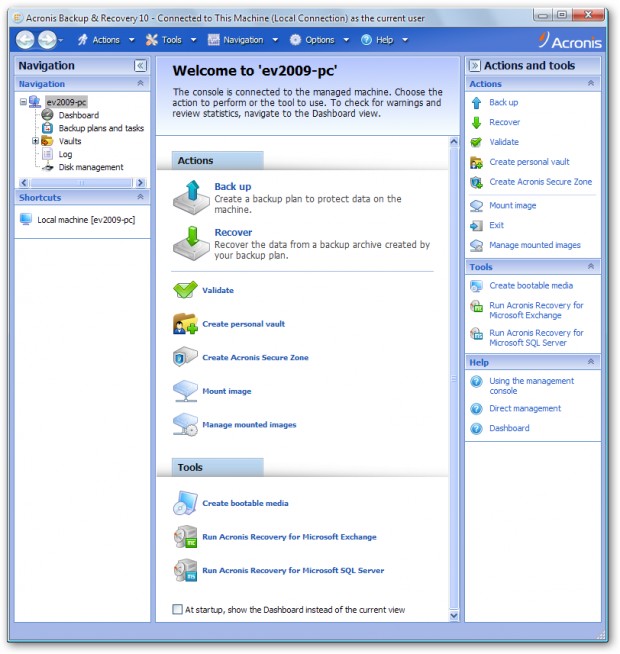Collapse the Navigation pane with double-chevron button

tap(140, 65)
